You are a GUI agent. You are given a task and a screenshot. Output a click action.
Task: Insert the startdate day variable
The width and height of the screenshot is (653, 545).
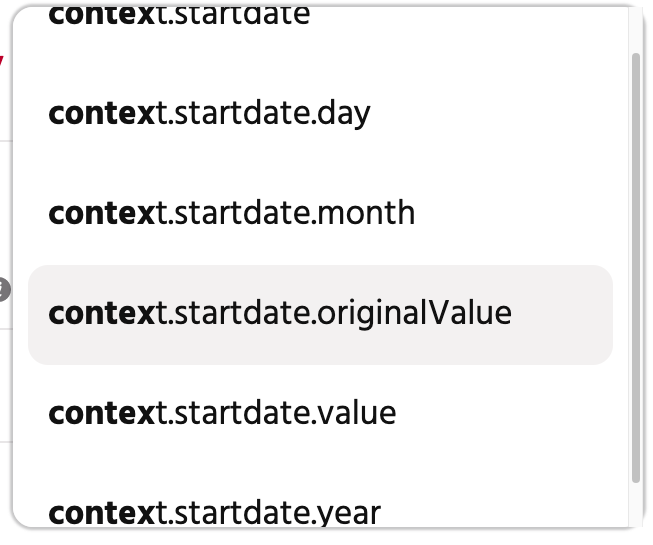[209, 113]
